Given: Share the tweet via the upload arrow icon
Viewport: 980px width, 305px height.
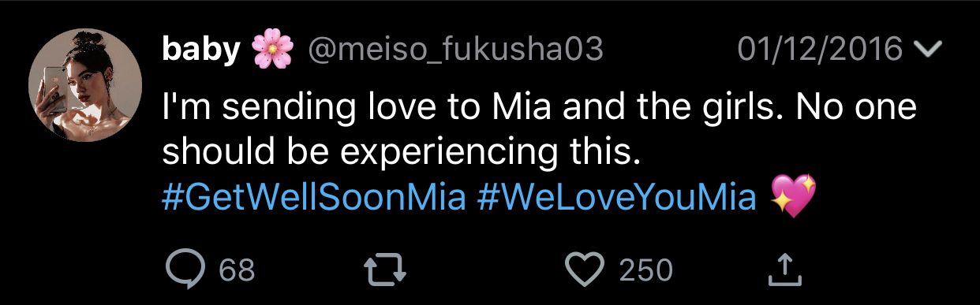Looking at the screenshot, I should pos(785,270).
